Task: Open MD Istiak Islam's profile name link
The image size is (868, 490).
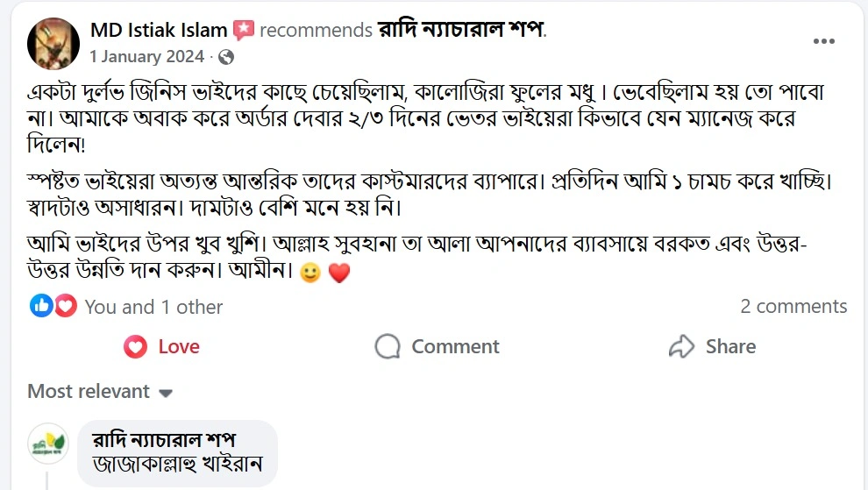Action: pyautogui.click(x=159, y=30)
